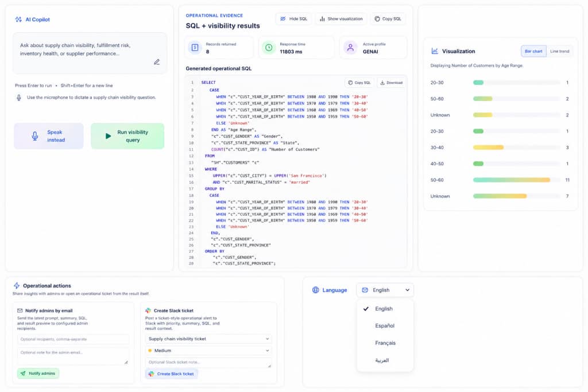
Task: Select Arabic in the language list
Action: pos(385,360)
